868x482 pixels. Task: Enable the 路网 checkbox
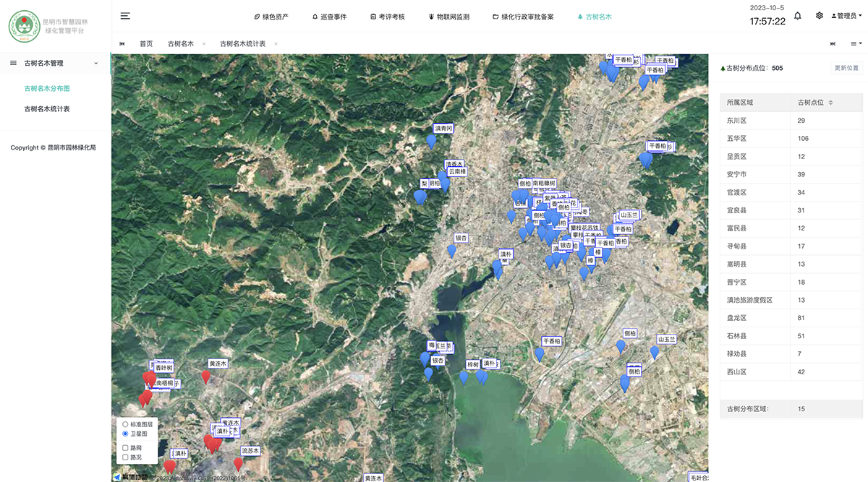pyautogui.click(x=125, y=448)
